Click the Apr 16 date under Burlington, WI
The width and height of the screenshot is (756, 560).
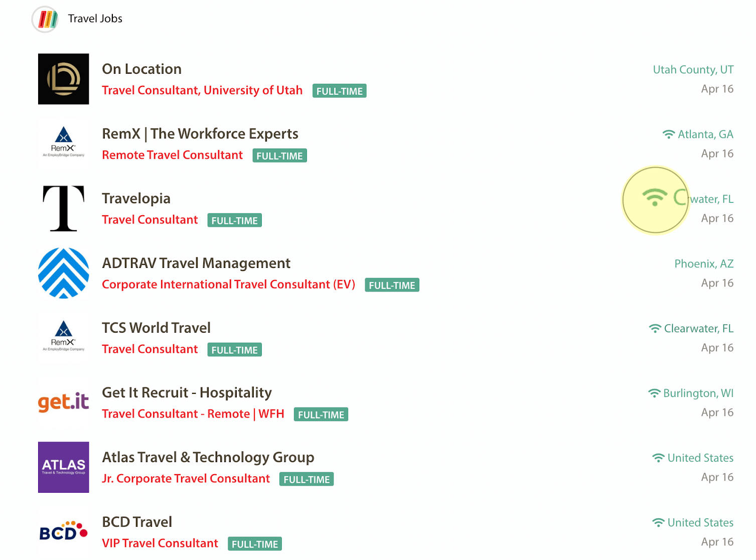coord(717,413)
